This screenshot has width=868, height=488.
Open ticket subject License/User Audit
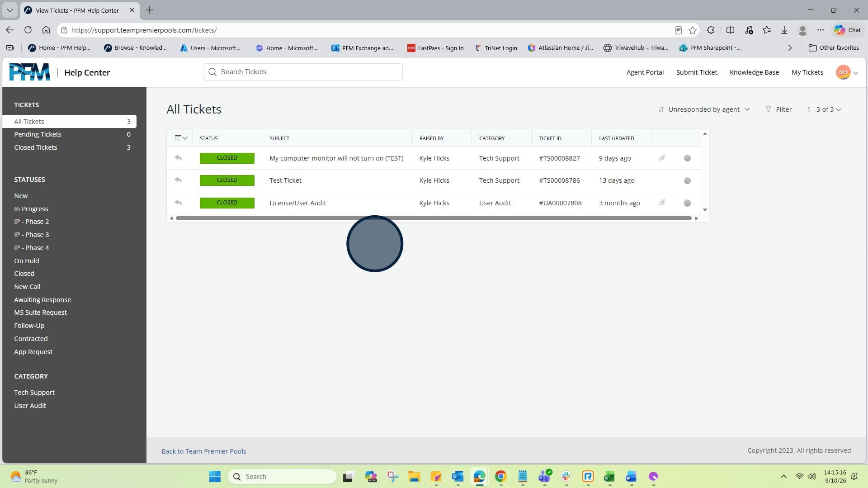tap(297, 203)
